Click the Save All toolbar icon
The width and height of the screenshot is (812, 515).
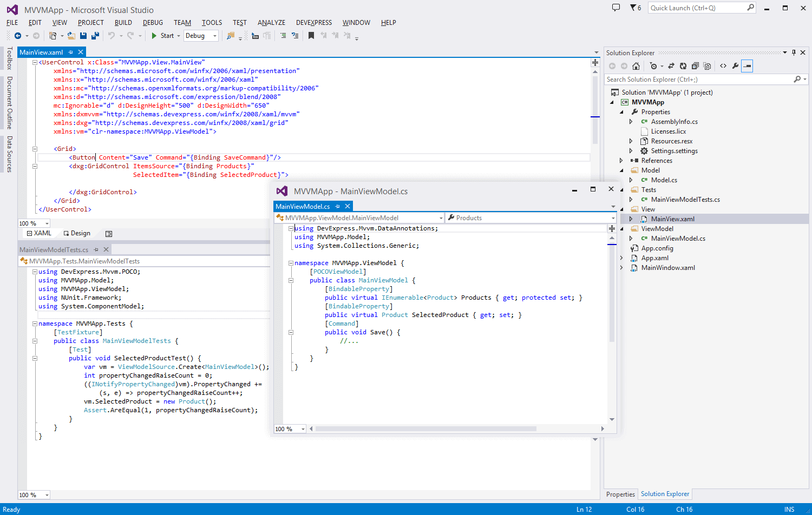coord(95,36)
